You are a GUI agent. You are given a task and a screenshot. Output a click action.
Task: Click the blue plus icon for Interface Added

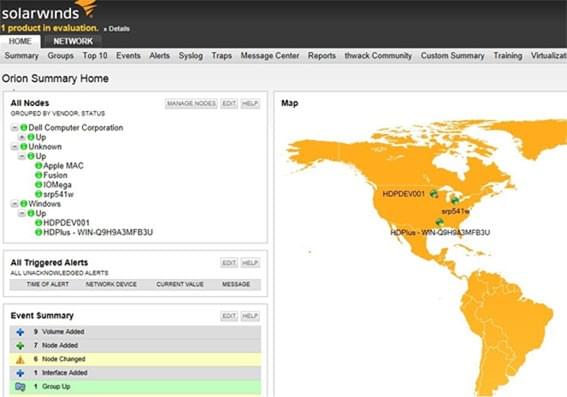pyautogui.click(x=20, y=373)
